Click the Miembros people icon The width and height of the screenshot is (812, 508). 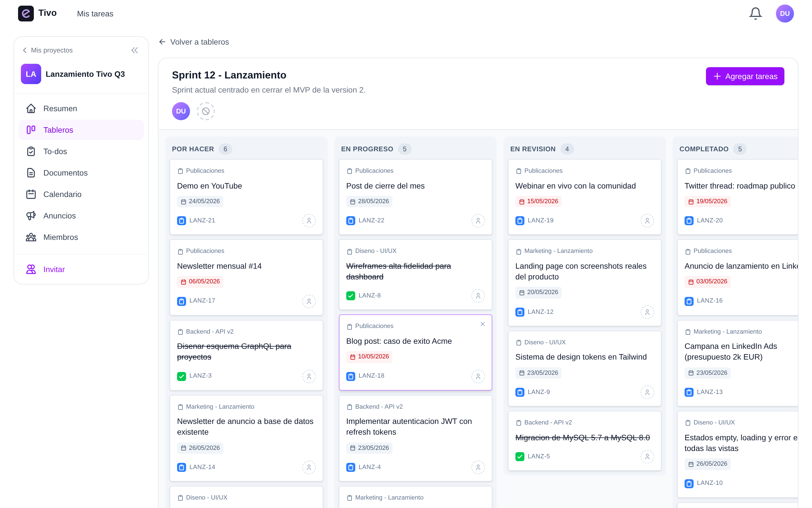click(31, 237)
